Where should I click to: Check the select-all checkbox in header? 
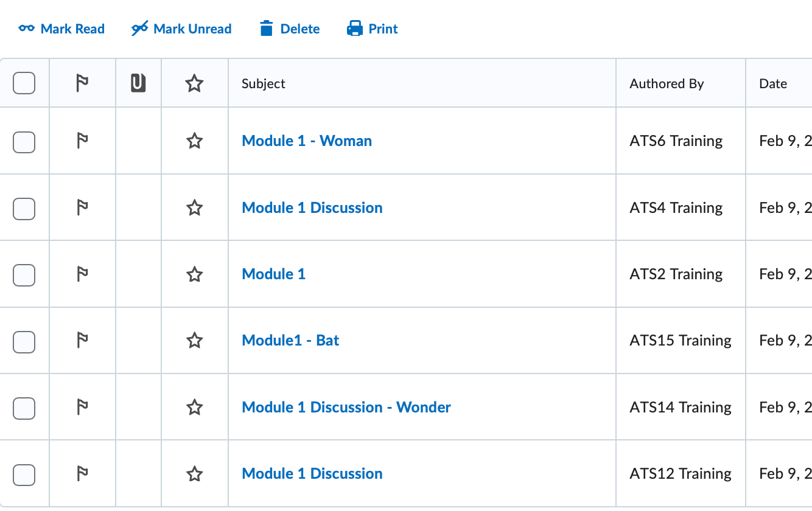pos(24,83)
